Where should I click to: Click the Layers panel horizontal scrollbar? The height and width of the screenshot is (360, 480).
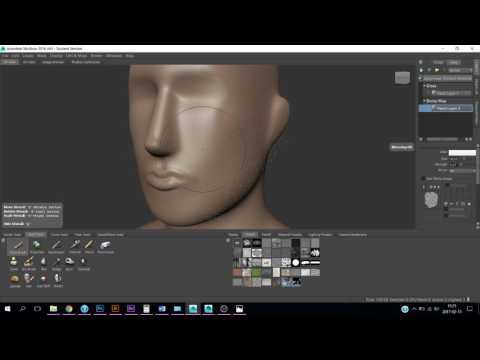click(442, 139)
